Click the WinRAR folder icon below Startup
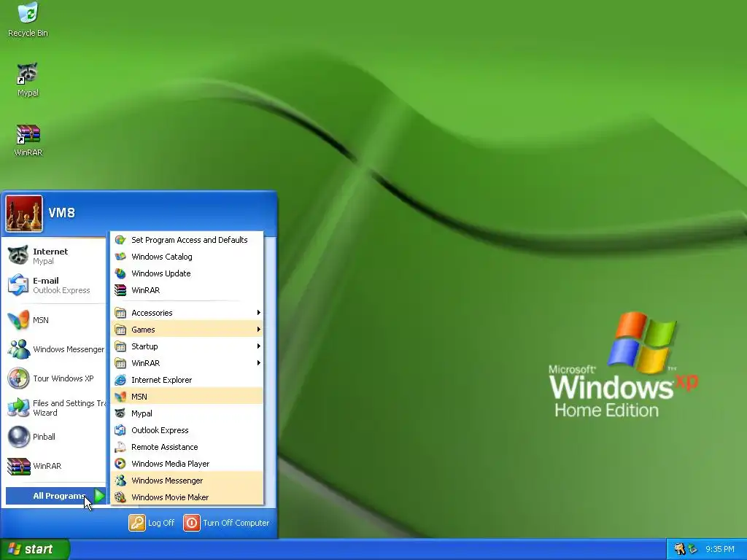This screenshot has width=747, height=560. click(x=120, y=363)
